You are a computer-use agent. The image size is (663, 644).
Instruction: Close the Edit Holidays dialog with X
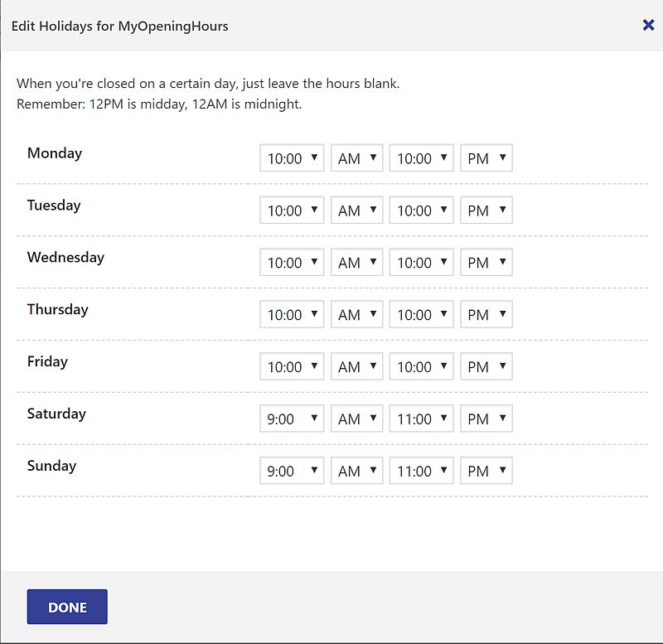pos(648,25)
